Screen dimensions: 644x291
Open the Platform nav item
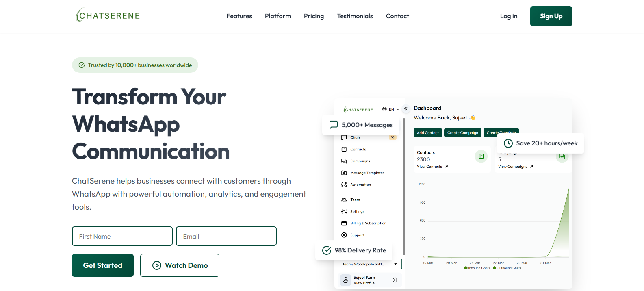click(x=278, y=16)
